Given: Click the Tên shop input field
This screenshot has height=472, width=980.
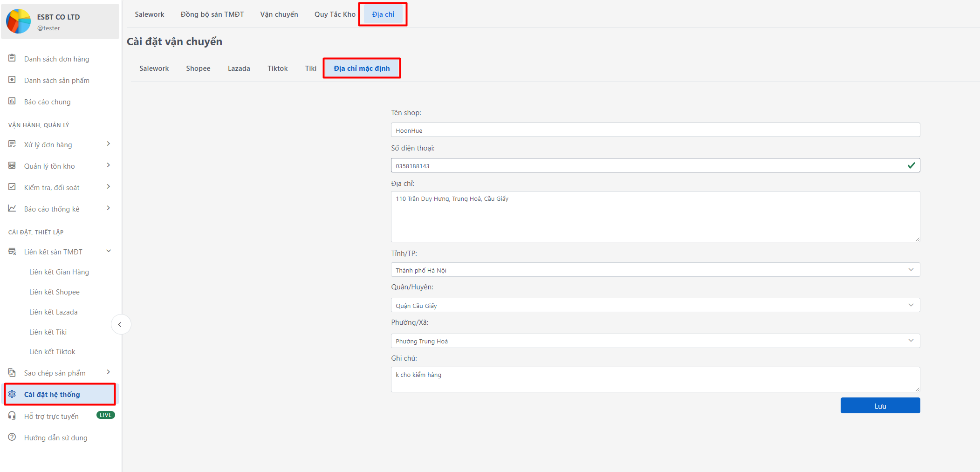Looking at the screenshot, I should click(655, 130).
